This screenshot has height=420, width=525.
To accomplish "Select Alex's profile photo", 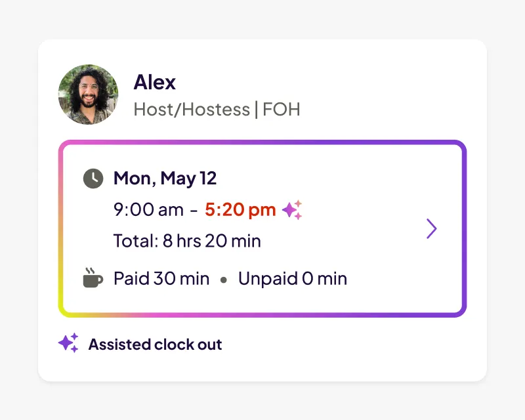I will click(x=88, y=94).
